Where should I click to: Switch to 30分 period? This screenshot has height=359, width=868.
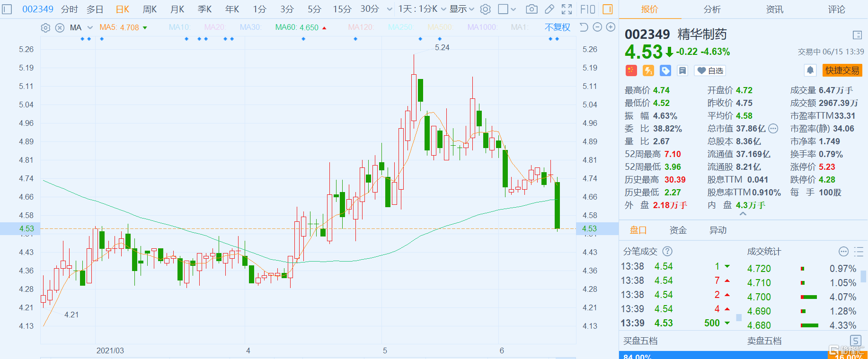point(370,9)
